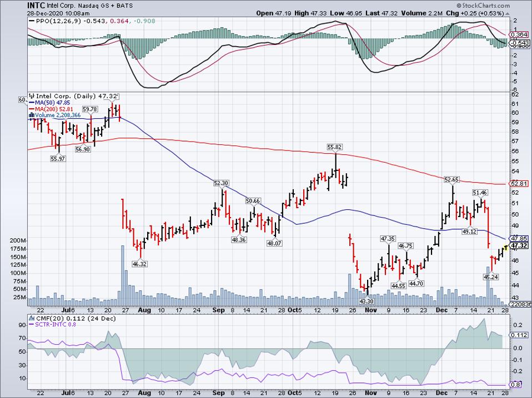Click the 46.32 price low annotation
This screenshot has height=398, width=532.
click(x=139, y=264)
